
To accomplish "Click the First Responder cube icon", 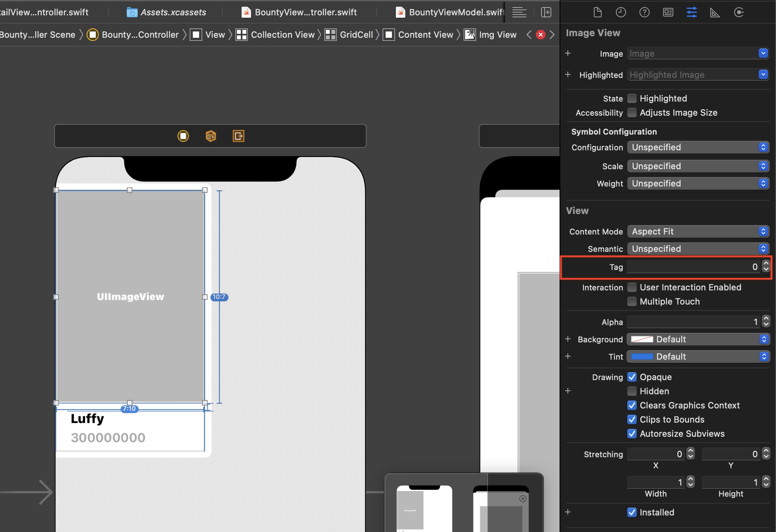I will (x=211, y=136).
